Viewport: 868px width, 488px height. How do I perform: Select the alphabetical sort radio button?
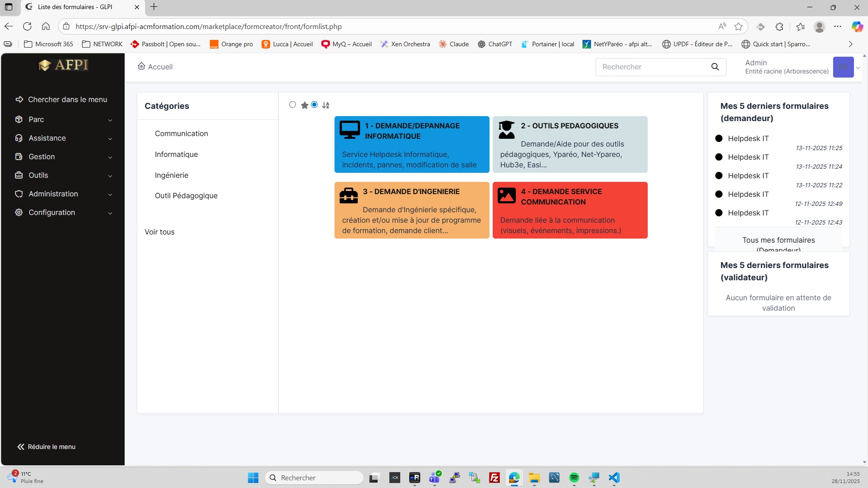pos(314,105)
